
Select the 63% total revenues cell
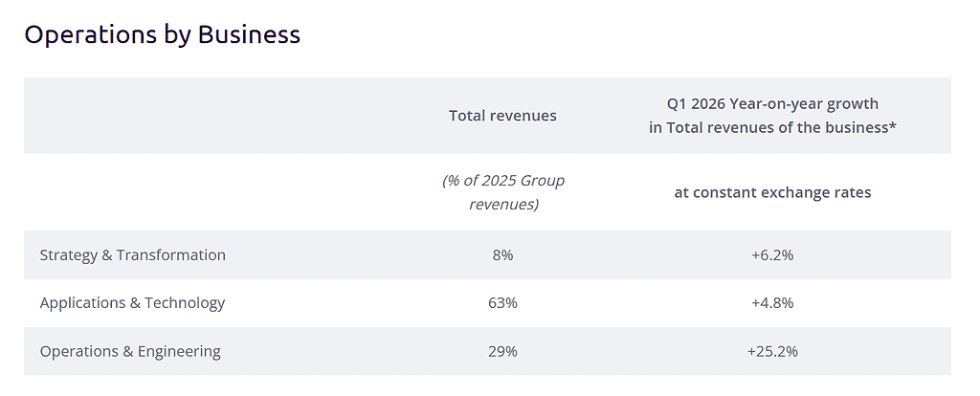[502, 303]
